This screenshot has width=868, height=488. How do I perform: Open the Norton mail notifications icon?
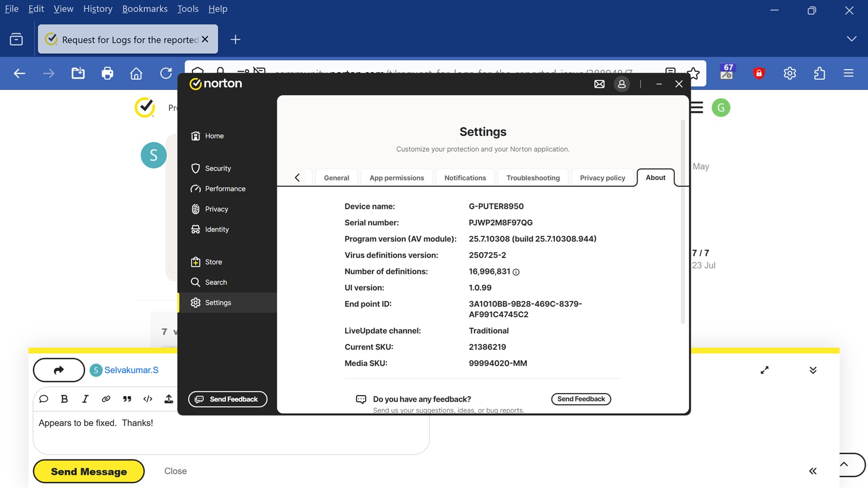point(599,84)
